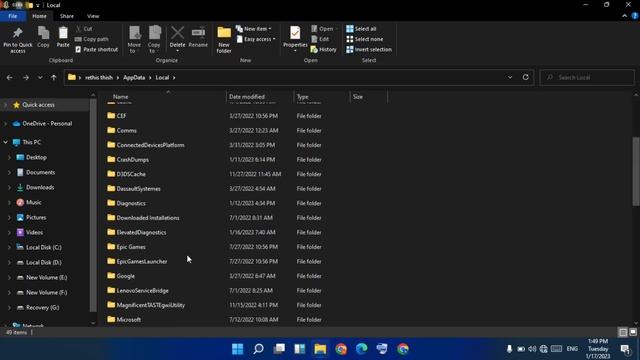
Task: Open File Explorer taskbar icon
Action: click(x=320, y=349)
